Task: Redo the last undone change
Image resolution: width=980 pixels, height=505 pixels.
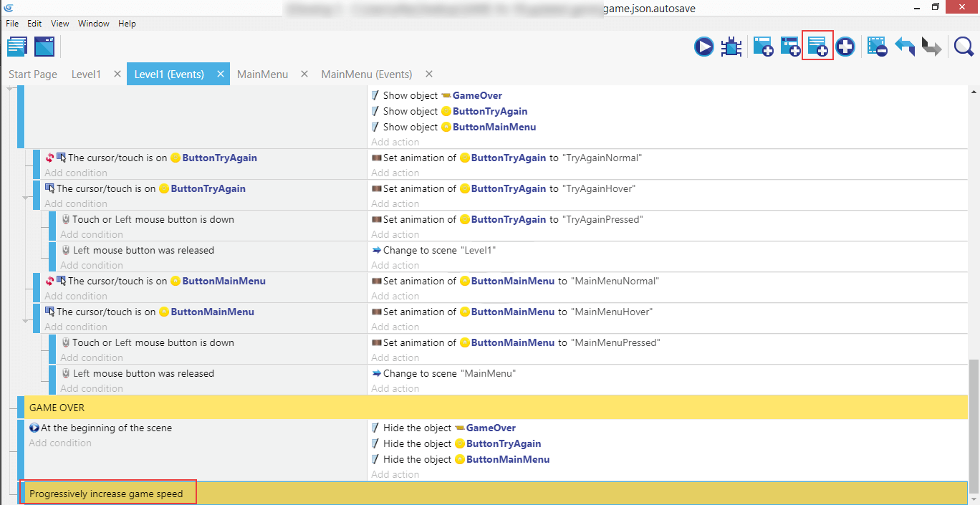Action: tap(931, 47)
